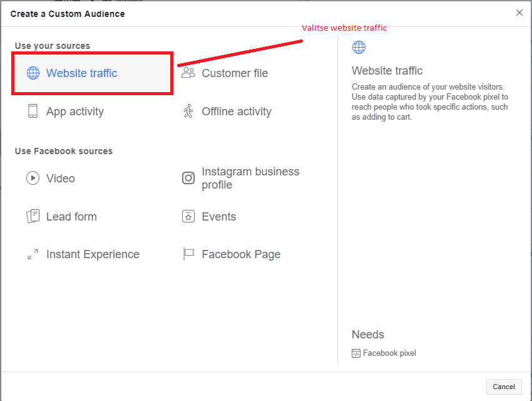Click the website visitors description paragraph

[430, 102]
